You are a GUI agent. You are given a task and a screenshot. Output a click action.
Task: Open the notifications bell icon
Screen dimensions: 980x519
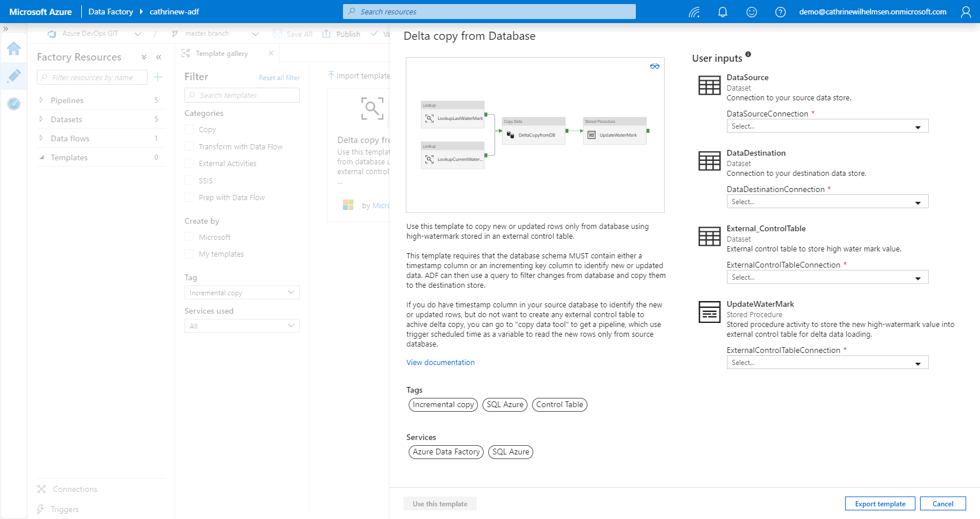tap(722, 12)
